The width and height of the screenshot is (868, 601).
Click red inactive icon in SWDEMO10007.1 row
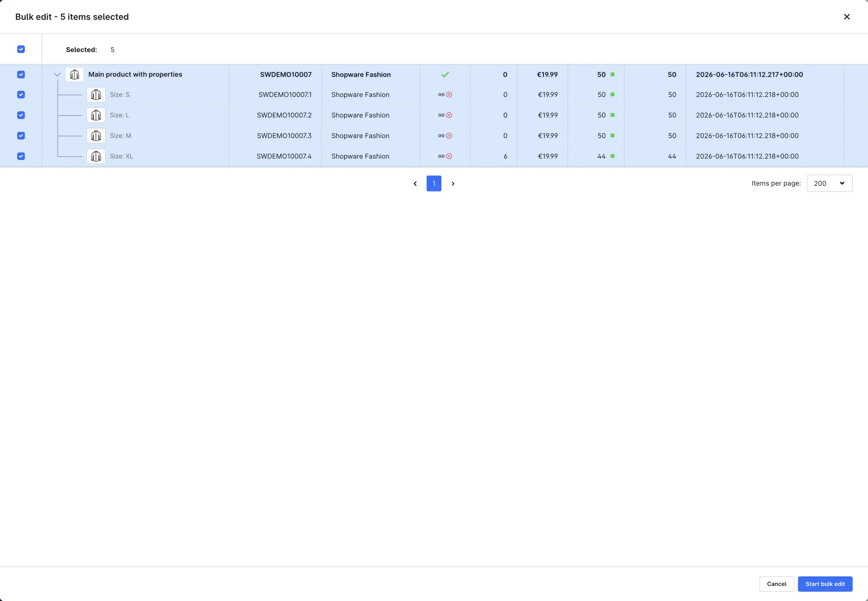pyautogui.click(x=449, y=94)
